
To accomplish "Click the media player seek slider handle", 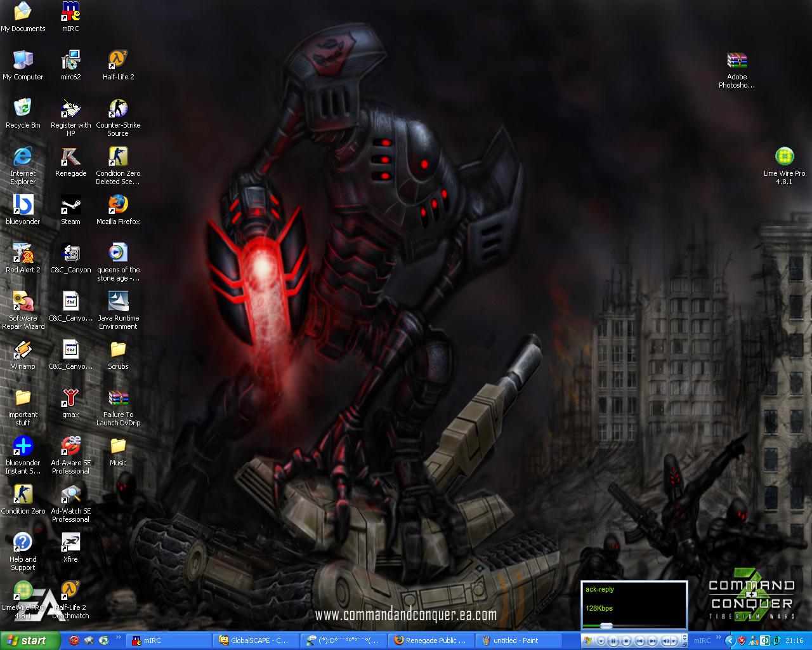I will [x=606, y=626].
